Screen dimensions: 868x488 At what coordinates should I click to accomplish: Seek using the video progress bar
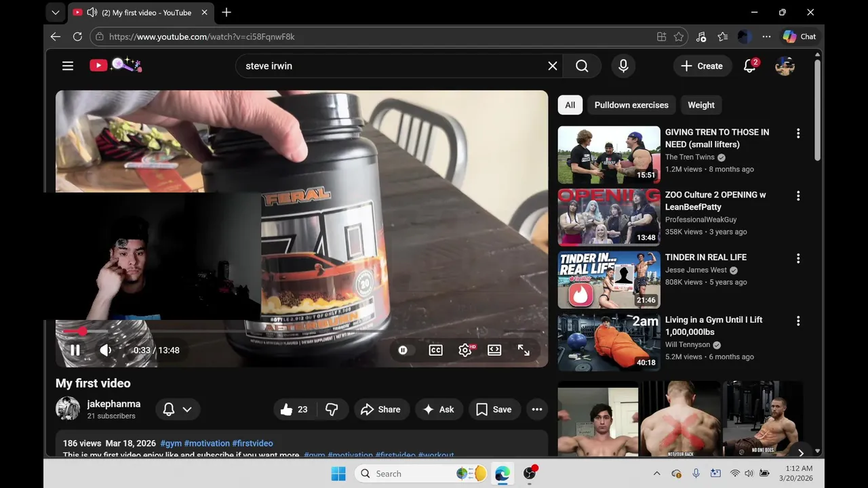click(x=302, y=331)
